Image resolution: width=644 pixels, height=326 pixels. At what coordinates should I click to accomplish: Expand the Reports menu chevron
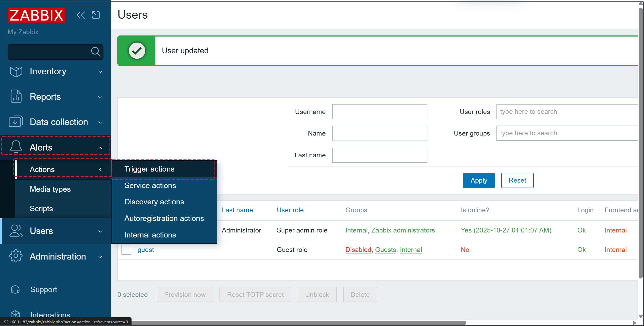[x=100, y=97]
